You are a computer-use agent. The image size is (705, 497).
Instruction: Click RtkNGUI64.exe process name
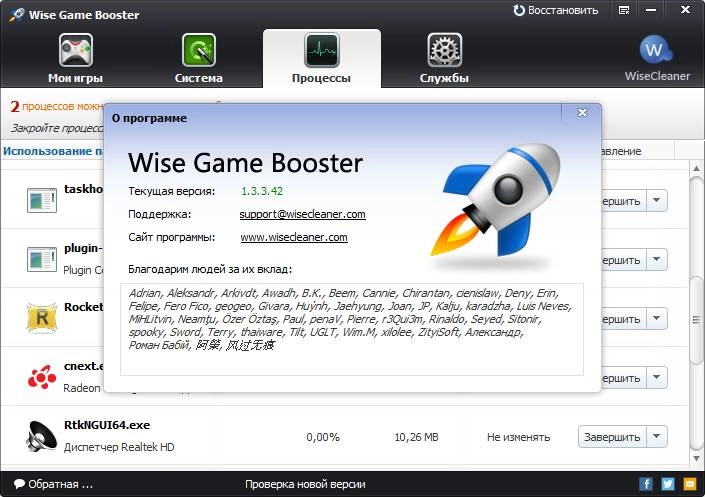[107, 425]
